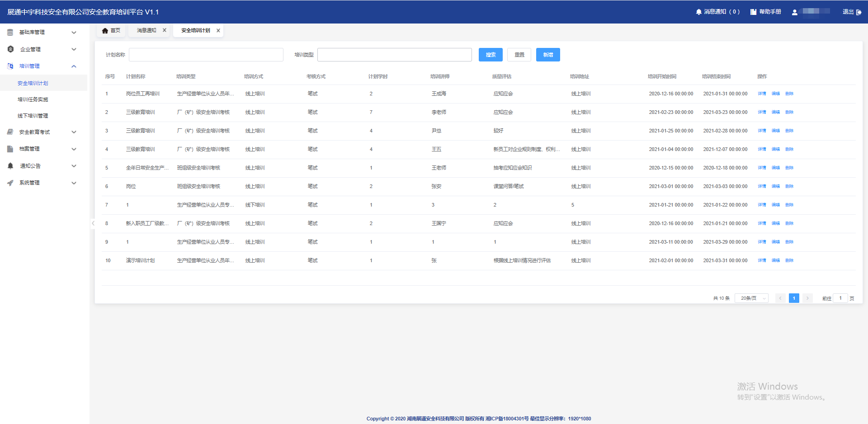
Task: Collapse the sidebar with the left-arrow handle
Action: (93, 223)
